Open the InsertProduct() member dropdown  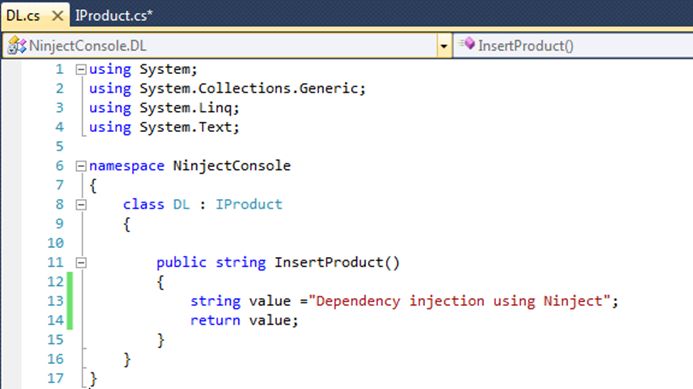click(x=574, y=46)
